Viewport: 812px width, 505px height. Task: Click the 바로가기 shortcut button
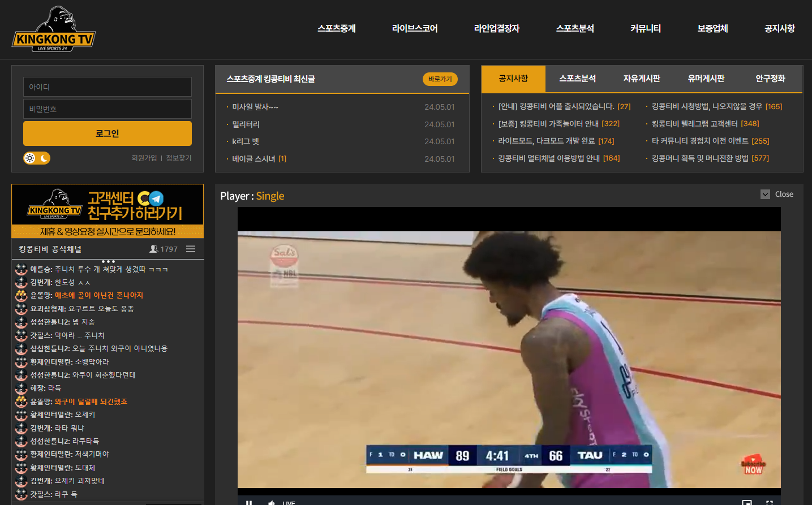click(x=440, y=79)
